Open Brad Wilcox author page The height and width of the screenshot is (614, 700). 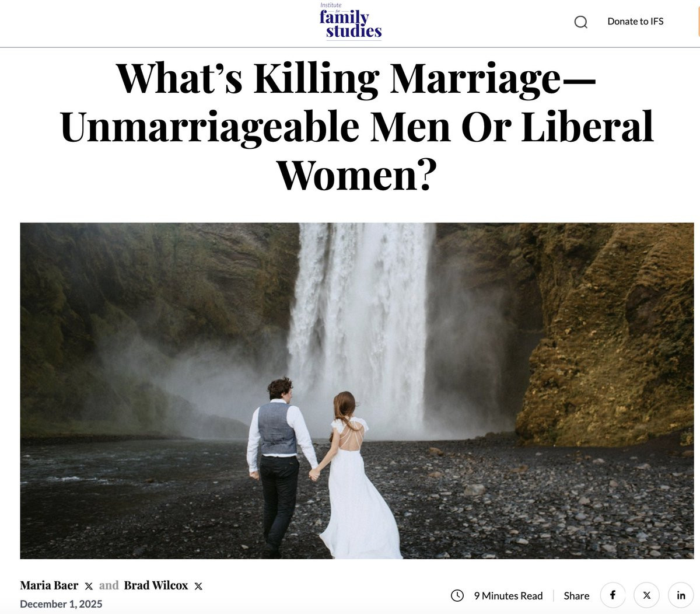pyautogui.click(x=156, y=585)
